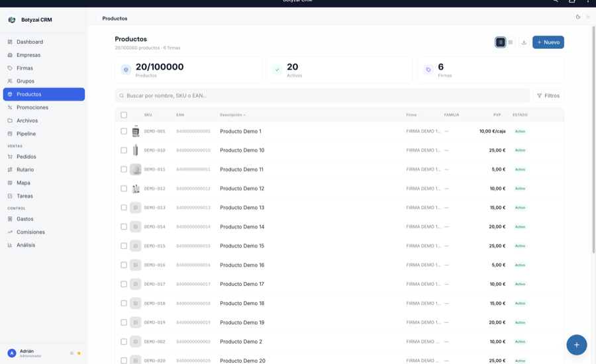Screen dimensions: 596x364
Task: Switch to grid view layout
Action: [x=511, y=42]
